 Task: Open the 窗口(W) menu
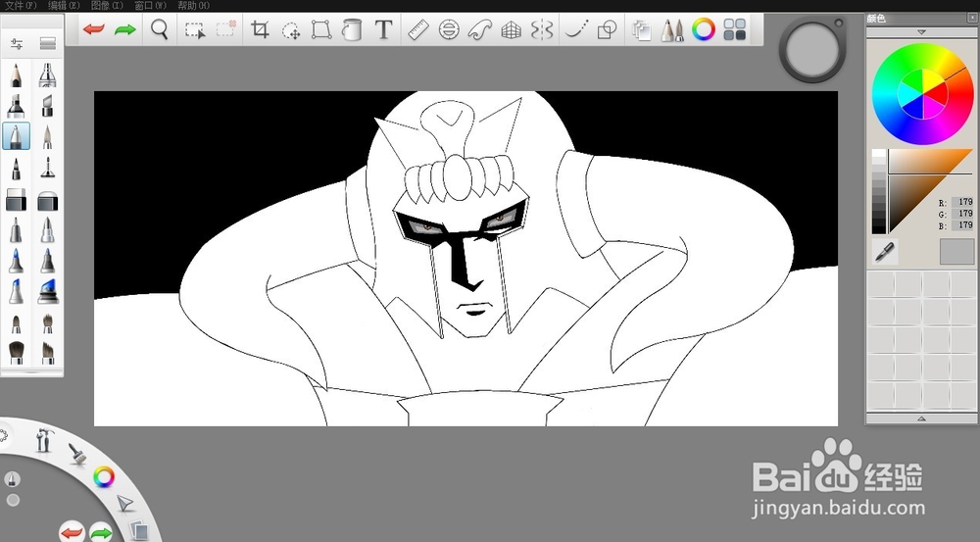coord(150,6)
